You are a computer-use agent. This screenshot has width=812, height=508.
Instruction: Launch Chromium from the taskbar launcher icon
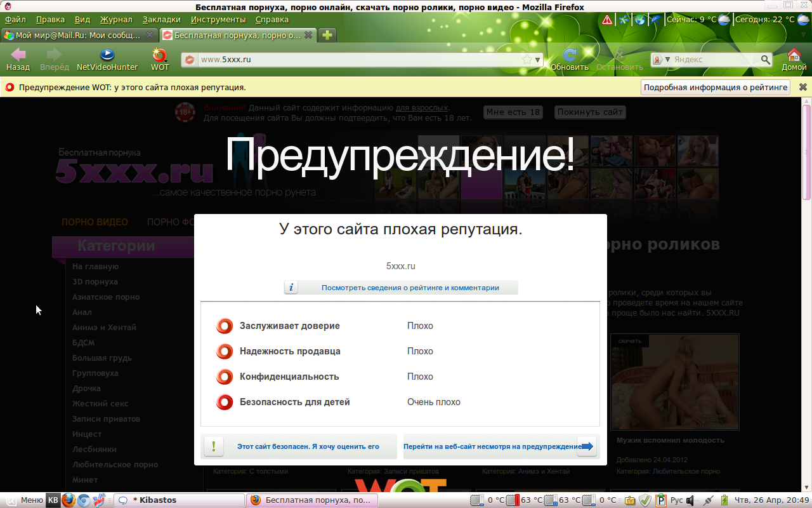(83, 500)
